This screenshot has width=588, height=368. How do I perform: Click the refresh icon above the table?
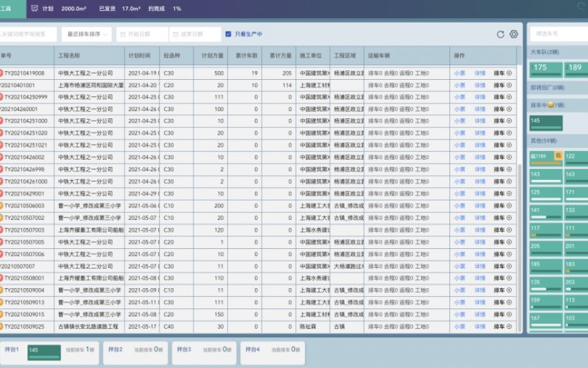tap(500, 34)
